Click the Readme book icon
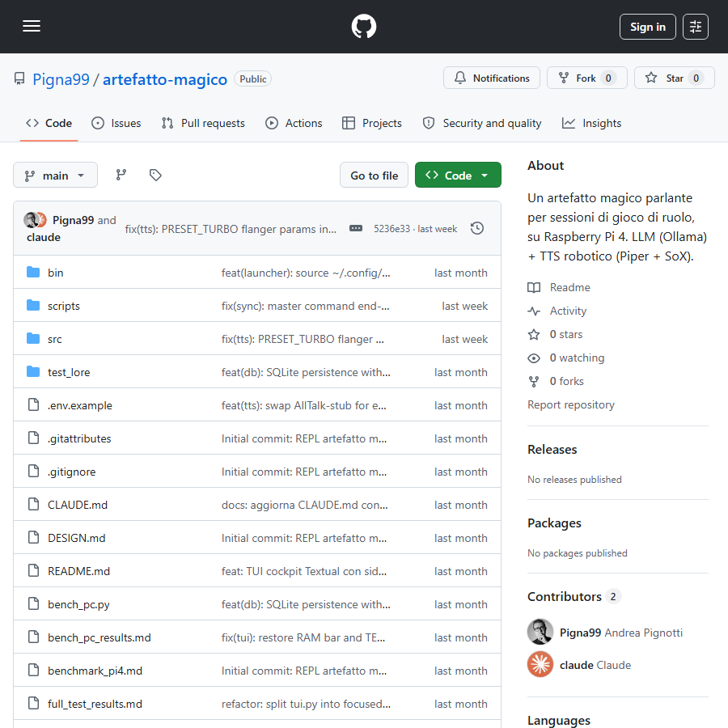Viewport: 728px width, 728px height. point(534,287)
